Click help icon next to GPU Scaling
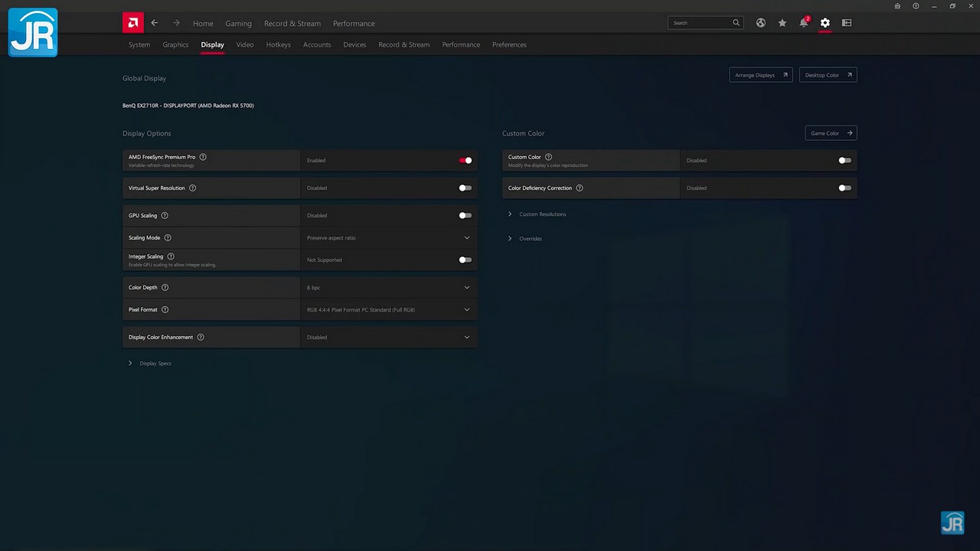Image resolution: width=980 pixels, height=551 pixels. click(x=165, y=216)
